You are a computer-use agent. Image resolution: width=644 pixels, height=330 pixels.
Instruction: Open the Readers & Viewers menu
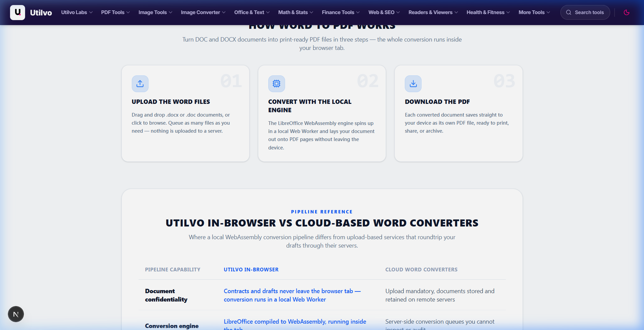click(433, 12)
